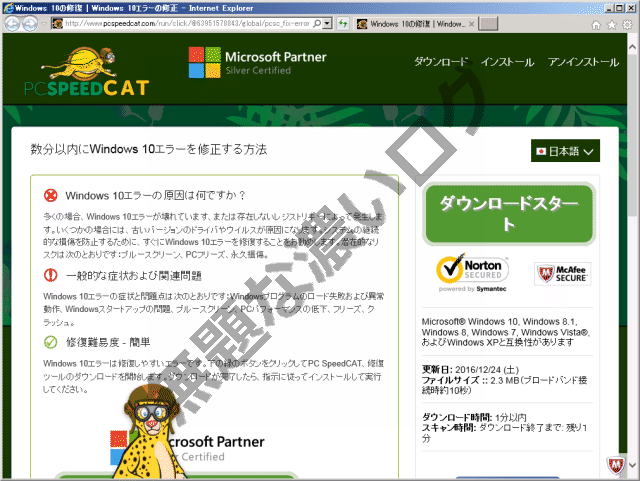640x481 pixels.
Task: Click the McAfee shield icon at bottom right corner
Action: [616, 465]
